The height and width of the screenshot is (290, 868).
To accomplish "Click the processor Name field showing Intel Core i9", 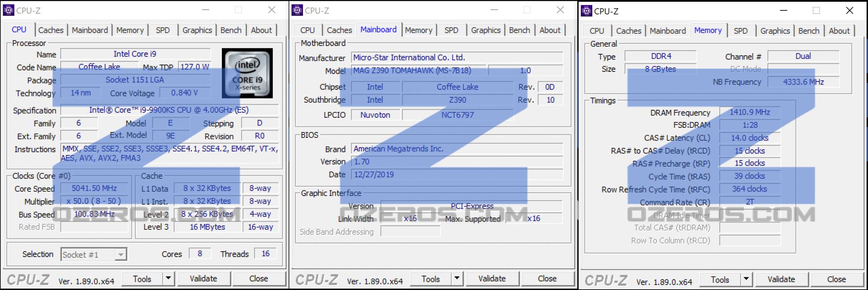I will [135, 54].
